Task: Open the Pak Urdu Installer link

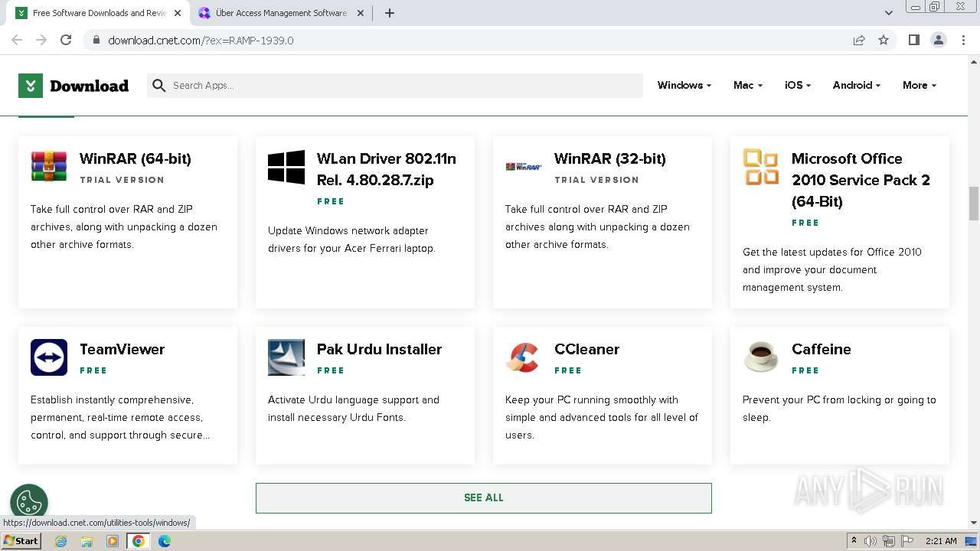Action: pos(380,349)
